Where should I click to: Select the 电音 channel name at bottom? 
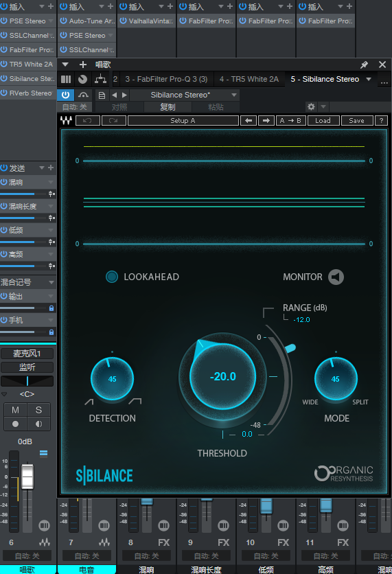pyautogui.click(x=87, y=570)
